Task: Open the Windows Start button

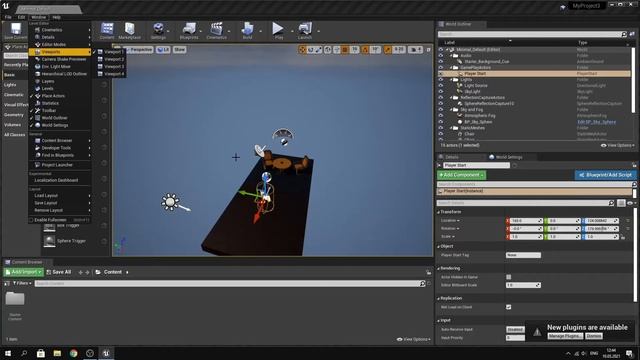Action: click(8, 353)
